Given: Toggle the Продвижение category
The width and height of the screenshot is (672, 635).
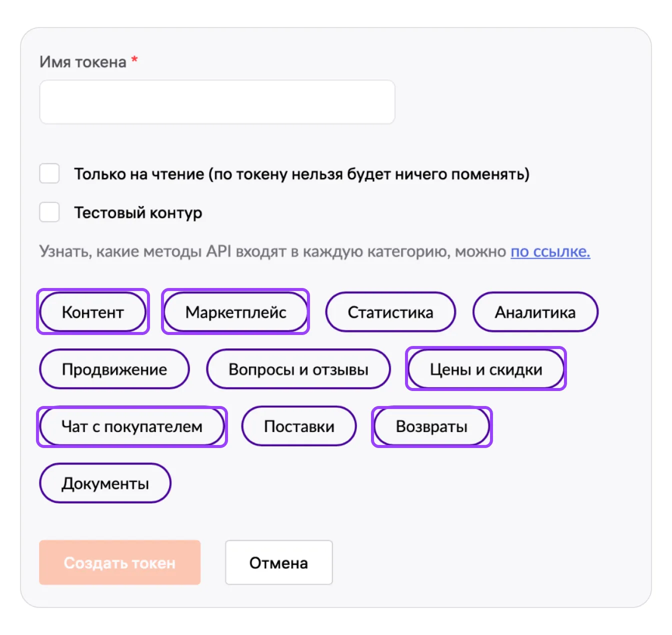Looking at the screenshot, I should point(114,369).
